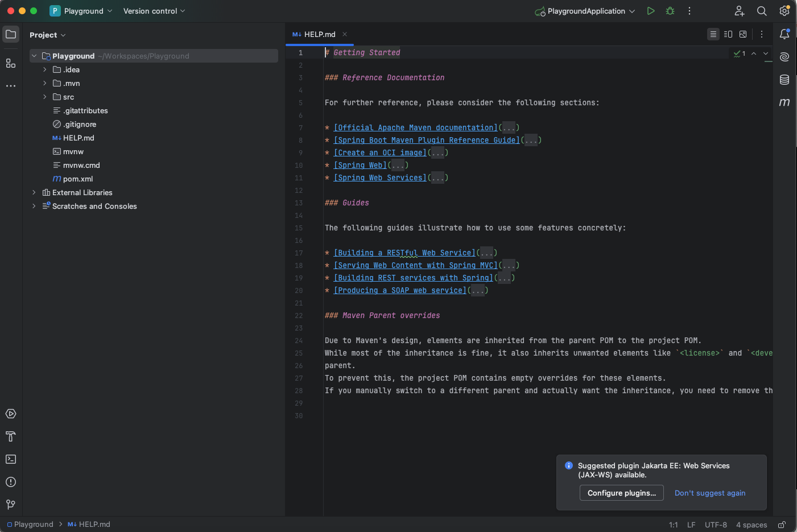Go to previous highlighted problem arrow

coord(754,53)
